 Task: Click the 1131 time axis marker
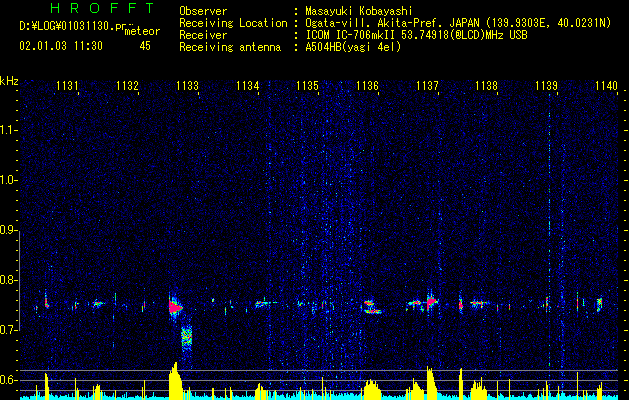click(67, 85)
